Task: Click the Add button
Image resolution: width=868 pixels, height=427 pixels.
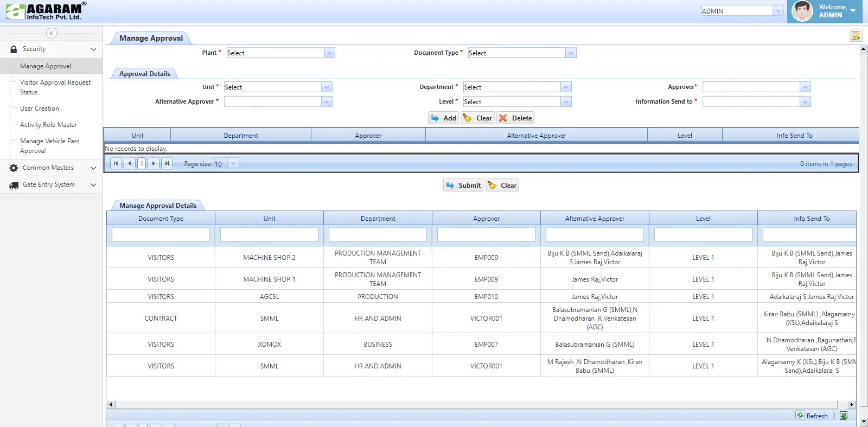Action: (444, 118)
